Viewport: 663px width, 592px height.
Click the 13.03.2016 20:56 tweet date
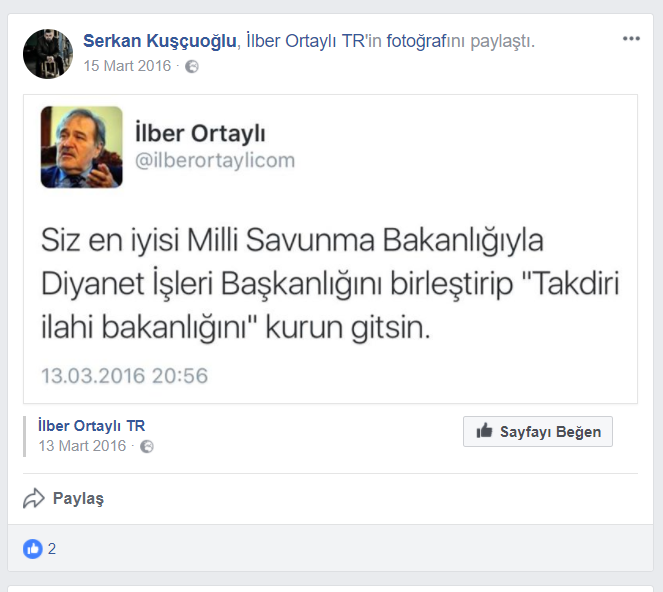[124, 375]
